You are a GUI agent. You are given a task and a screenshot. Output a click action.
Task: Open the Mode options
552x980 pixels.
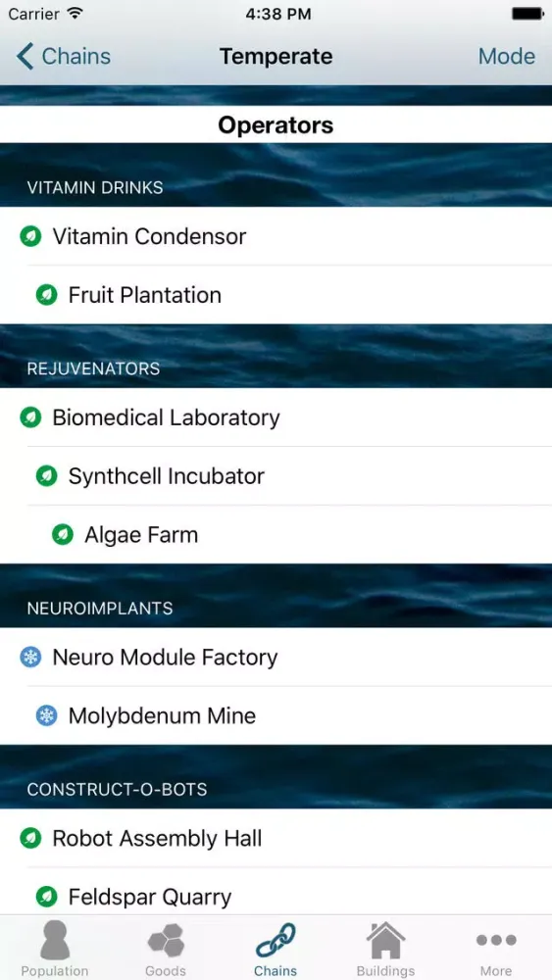tap(506, 56)
